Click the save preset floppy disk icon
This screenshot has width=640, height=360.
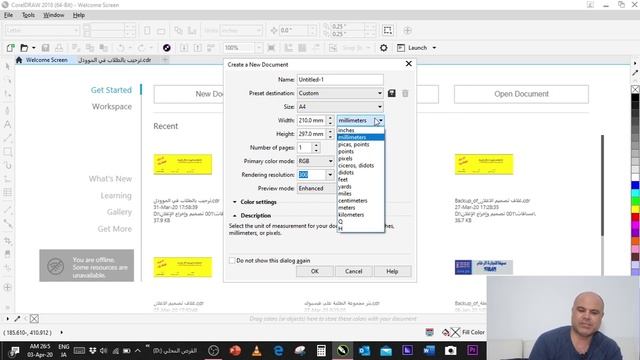[391, 93]
